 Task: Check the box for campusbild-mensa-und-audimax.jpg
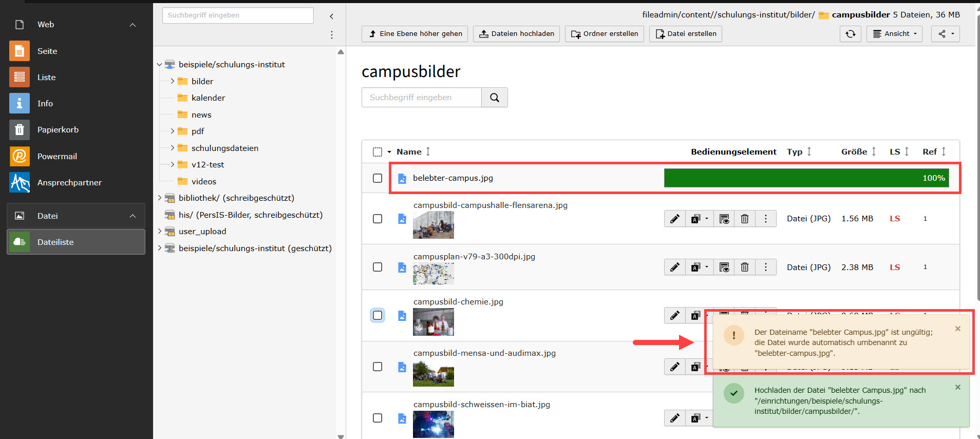point(378,367)
